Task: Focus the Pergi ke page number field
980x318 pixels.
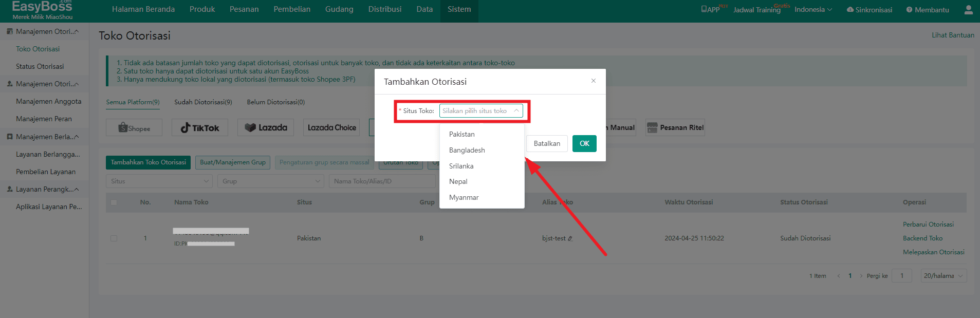Action: click(x=902, y=276)
